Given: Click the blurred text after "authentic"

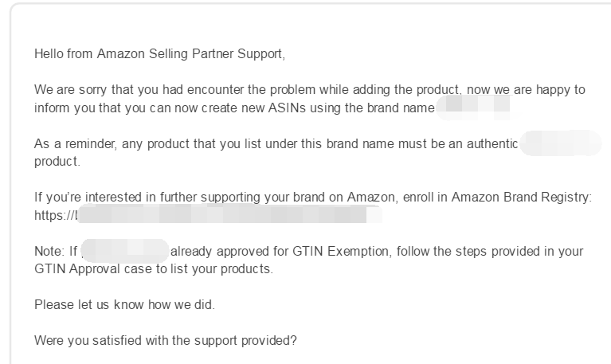Looking at the screenshot, I should click(x=561, y=143).
